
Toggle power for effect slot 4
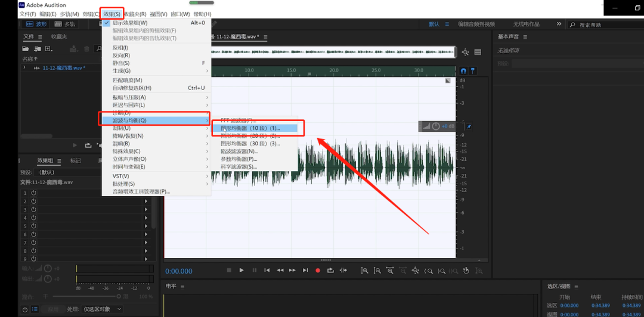pos(33,217)
